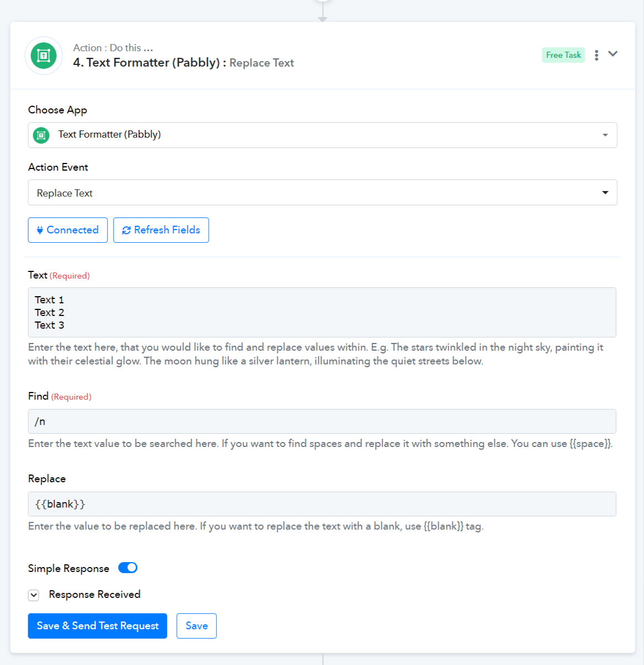Click the Connected button
Viewport: 644px width, 665px height.
[x=68, y=230]
